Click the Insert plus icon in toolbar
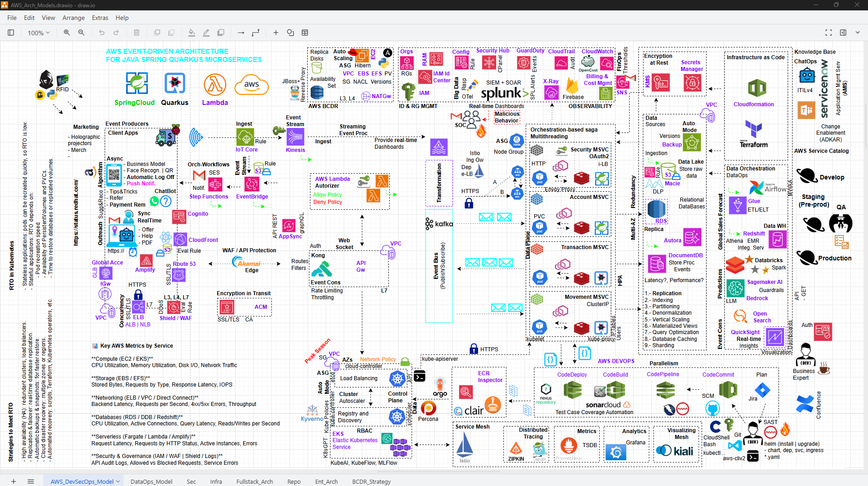 [275, 33]
